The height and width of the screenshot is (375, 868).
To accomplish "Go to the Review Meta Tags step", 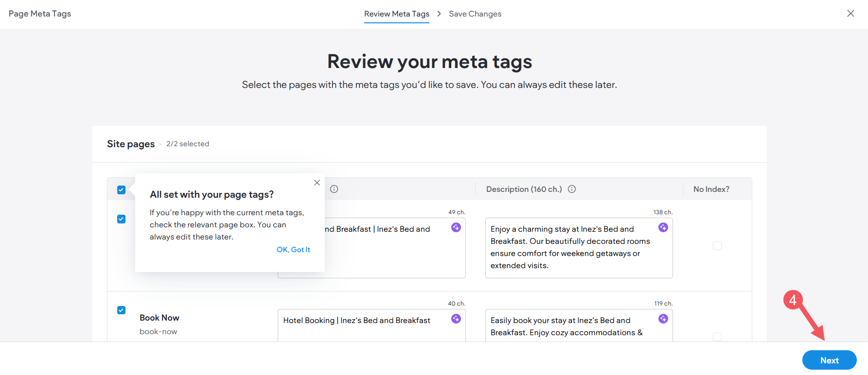I will point(396,14).
